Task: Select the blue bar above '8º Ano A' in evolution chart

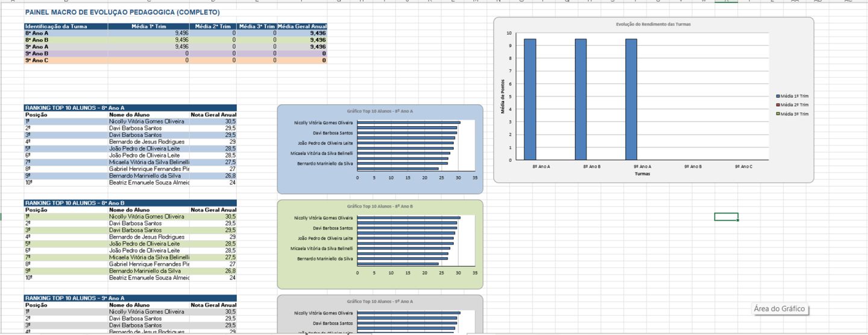Action: pyautogui.click(x=530, y=100)
